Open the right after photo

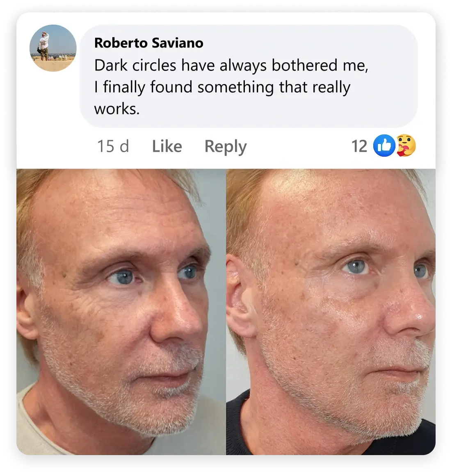pos(331,312)
